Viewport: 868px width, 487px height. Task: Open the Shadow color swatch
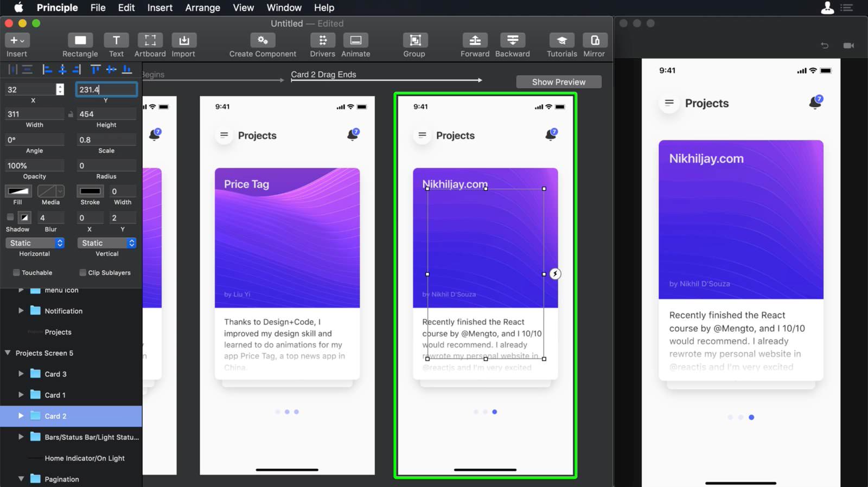pyautogui.click(x=24, y=217)
